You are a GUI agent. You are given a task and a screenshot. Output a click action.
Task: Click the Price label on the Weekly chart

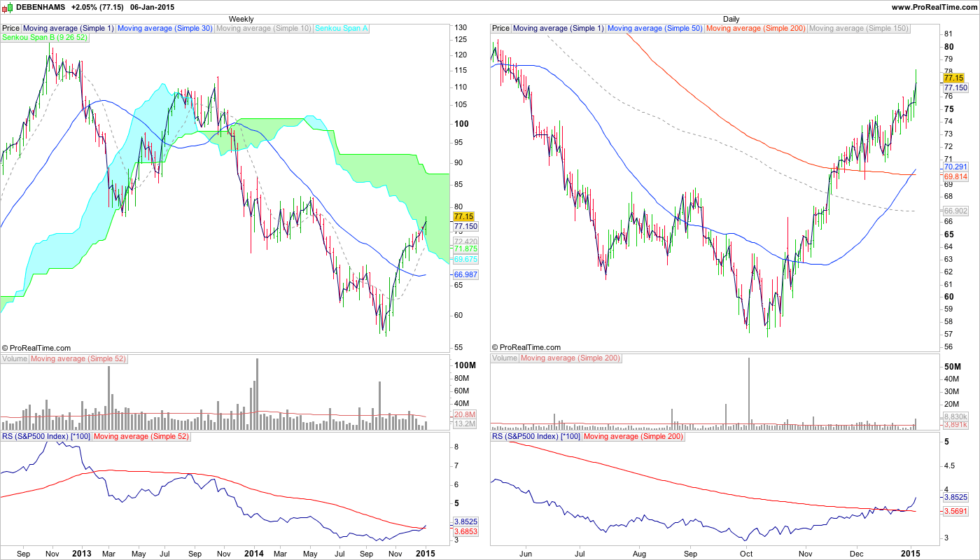pos(11,29)
